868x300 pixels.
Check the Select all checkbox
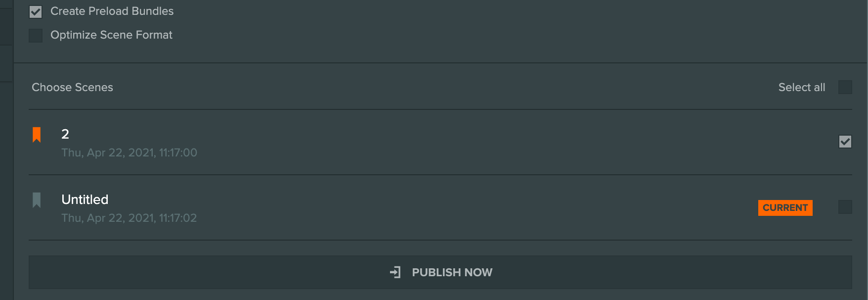click(x=846, y=87)
